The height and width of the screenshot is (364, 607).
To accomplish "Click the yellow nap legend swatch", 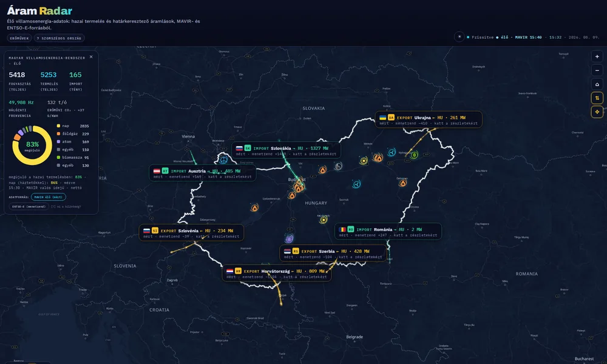I will (58, 126).
